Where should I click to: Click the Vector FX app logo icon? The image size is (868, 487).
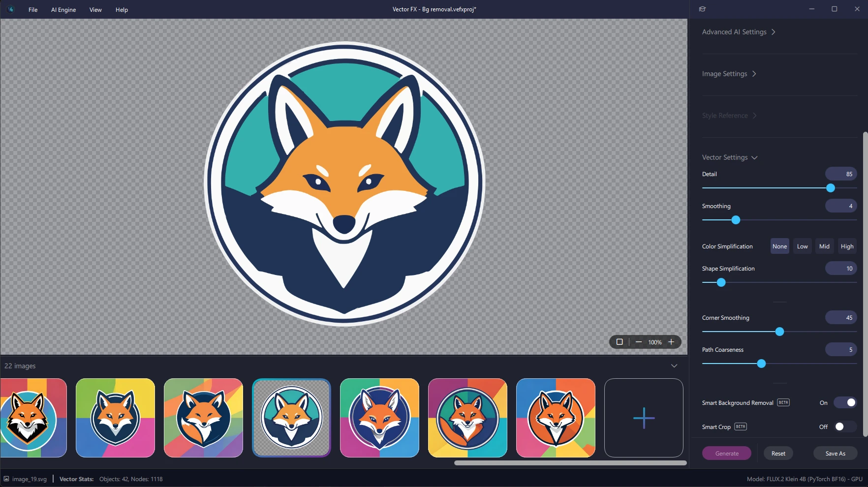point(10,9)
